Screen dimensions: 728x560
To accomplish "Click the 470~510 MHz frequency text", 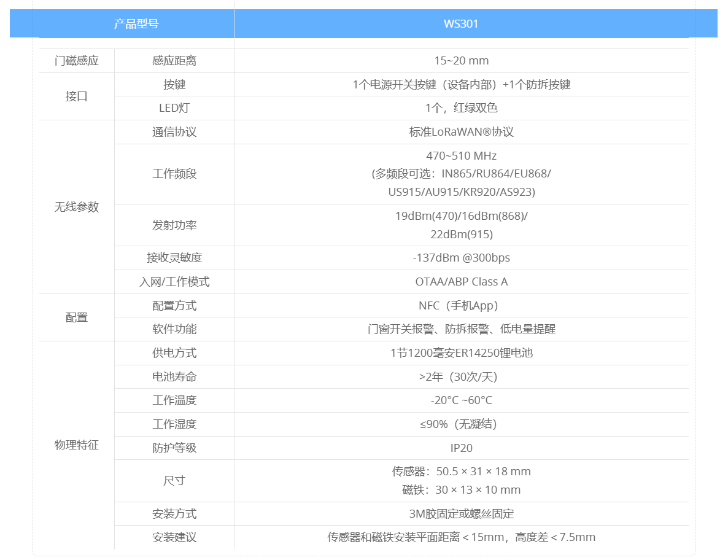I will coord(461,156).
